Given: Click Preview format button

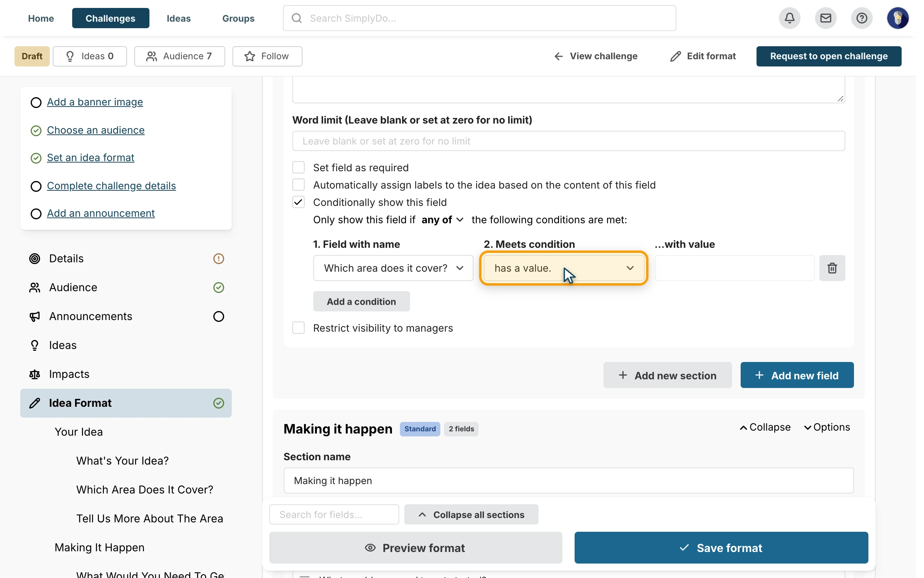Looking at the screenshot, I should click(415, 548).
